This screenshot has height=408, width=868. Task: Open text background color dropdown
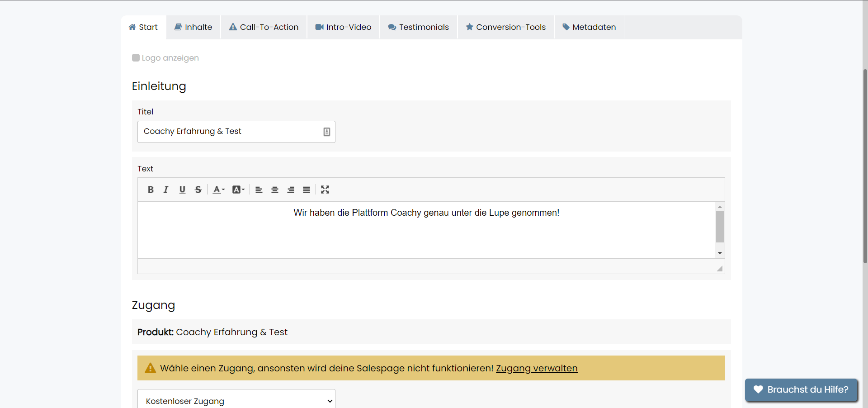238,190
